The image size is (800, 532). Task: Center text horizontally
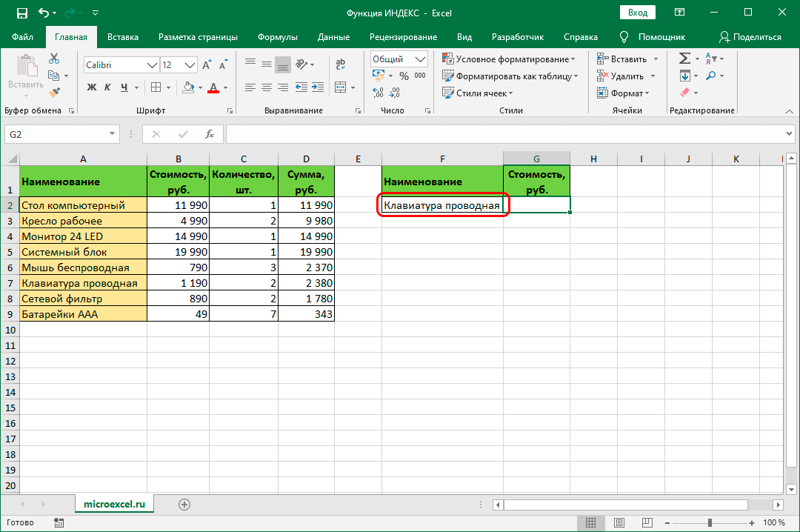pos(267,87)
